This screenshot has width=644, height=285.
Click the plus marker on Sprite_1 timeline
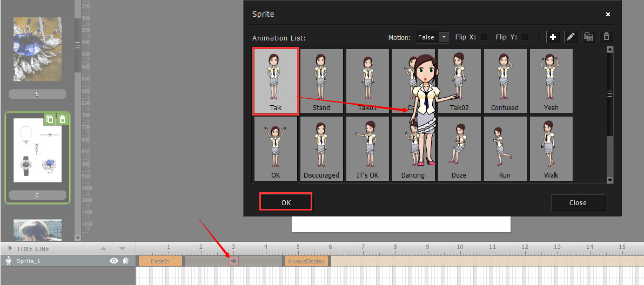point(233,261)
